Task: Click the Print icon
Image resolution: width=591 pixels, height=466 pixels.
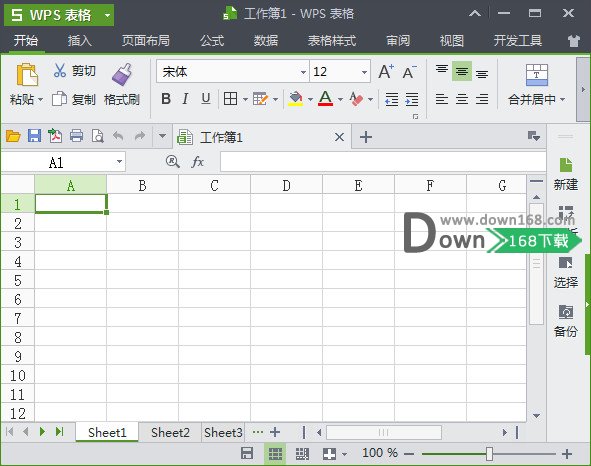Action: click(77, 136)
